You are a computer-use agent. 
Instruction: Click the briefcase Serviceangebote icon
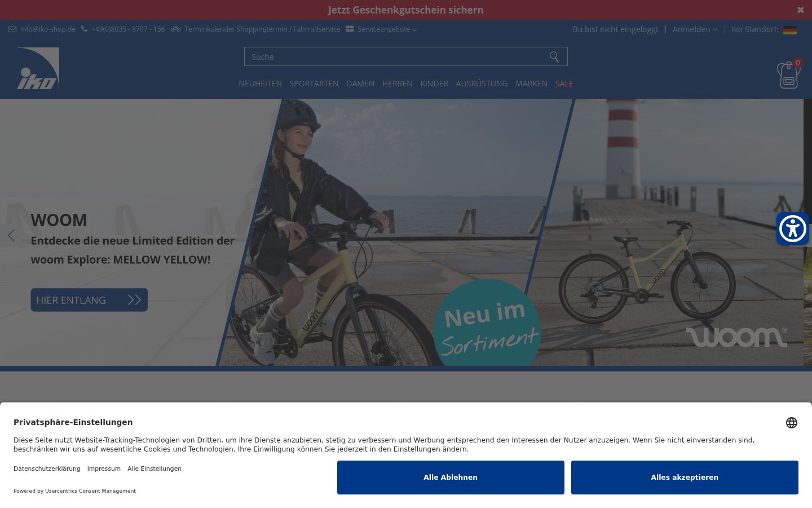350,29
